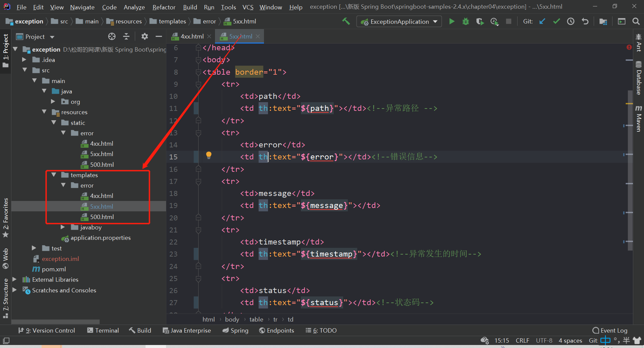Click the run anything window icon

(622, 21)
